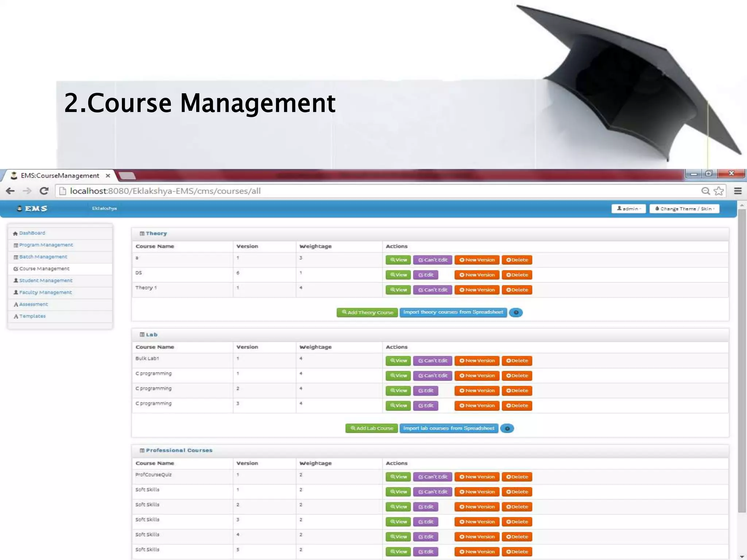Open Program Management in sidebar
Screen dimensions: 747x560
[x=60, y=245]
